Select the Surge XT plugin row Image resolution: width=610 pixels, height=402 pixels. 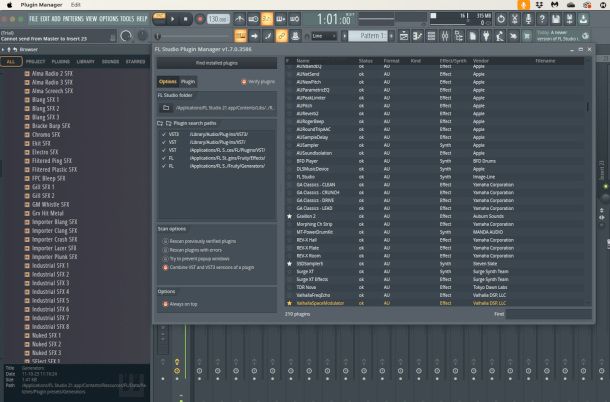coord(435,271)
